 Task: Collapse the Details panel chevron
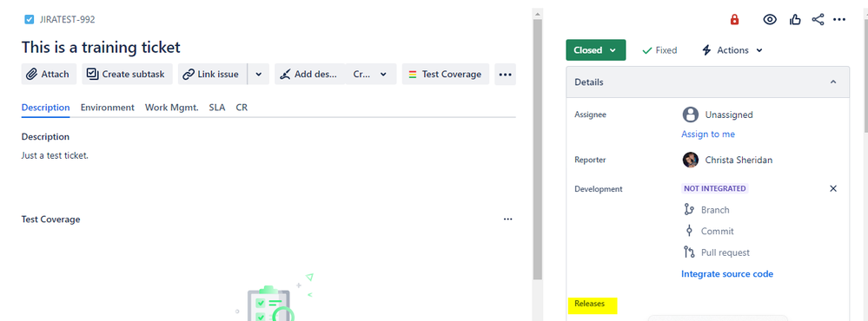(x=833, y=82)
